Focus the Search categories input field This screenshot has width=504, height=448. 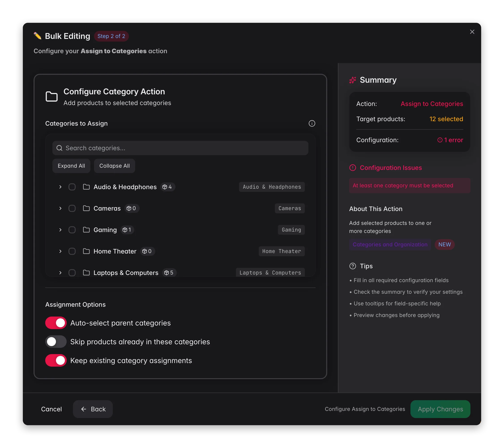pyautogui.click(x=180, y=148)
